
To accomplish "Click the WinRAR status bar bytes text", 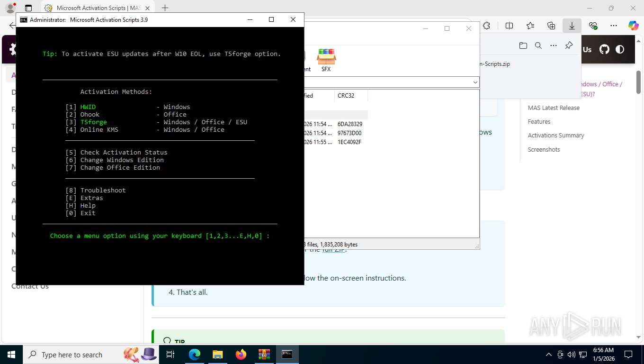I will coord(339,245).
